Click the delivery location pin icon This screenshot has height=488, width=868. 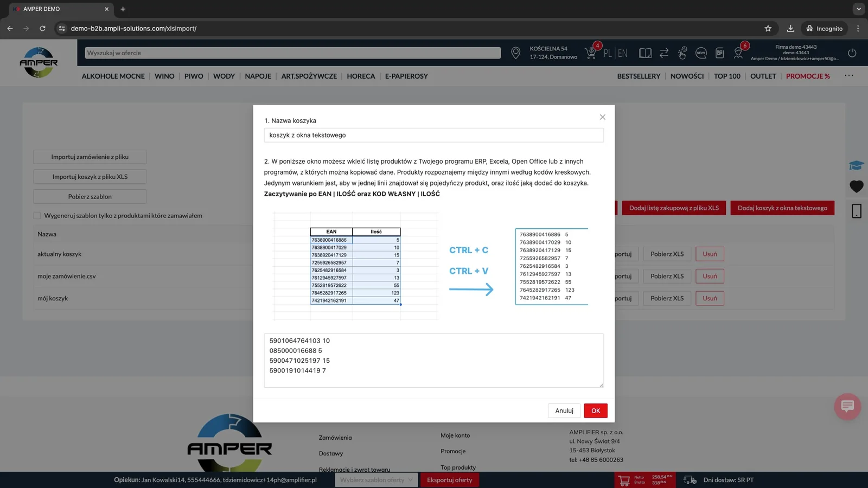(x=515, y=53)
